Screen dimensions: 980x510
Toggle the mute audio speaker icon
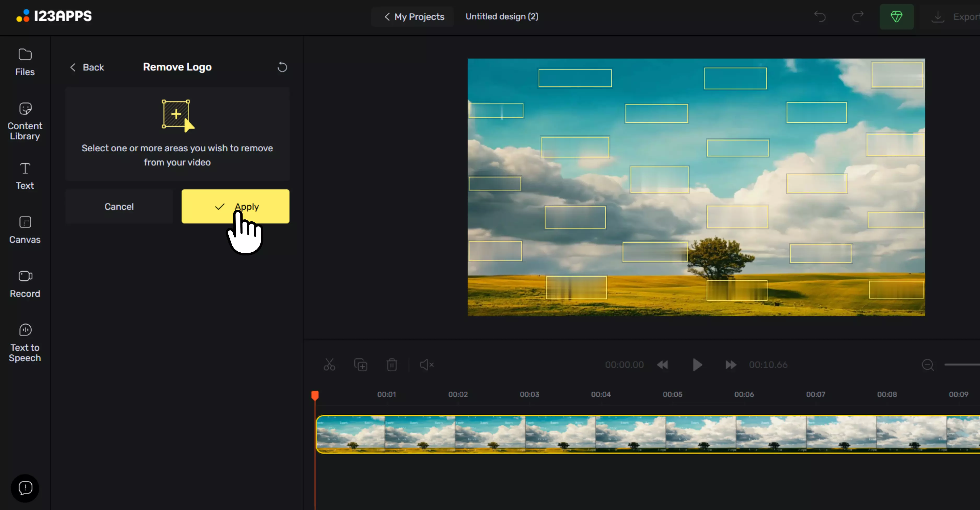426,365
